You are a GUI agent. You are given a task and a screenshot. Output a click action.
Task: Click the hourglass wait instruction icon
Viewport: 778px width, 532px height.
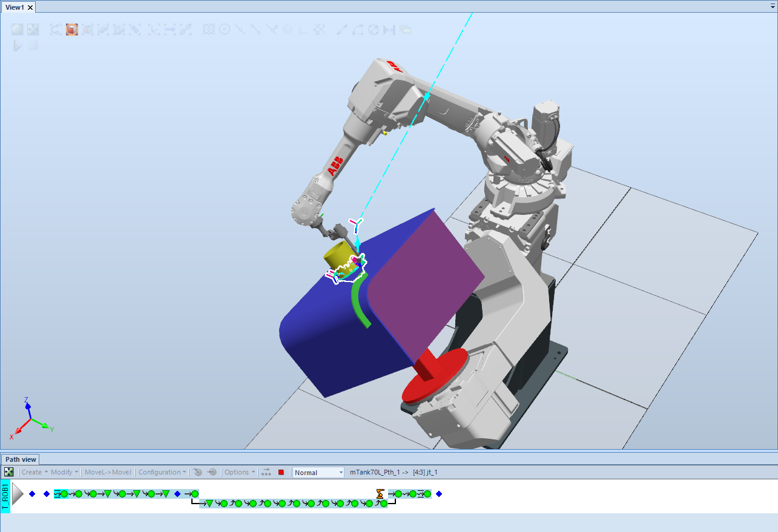tap(380, 494)
